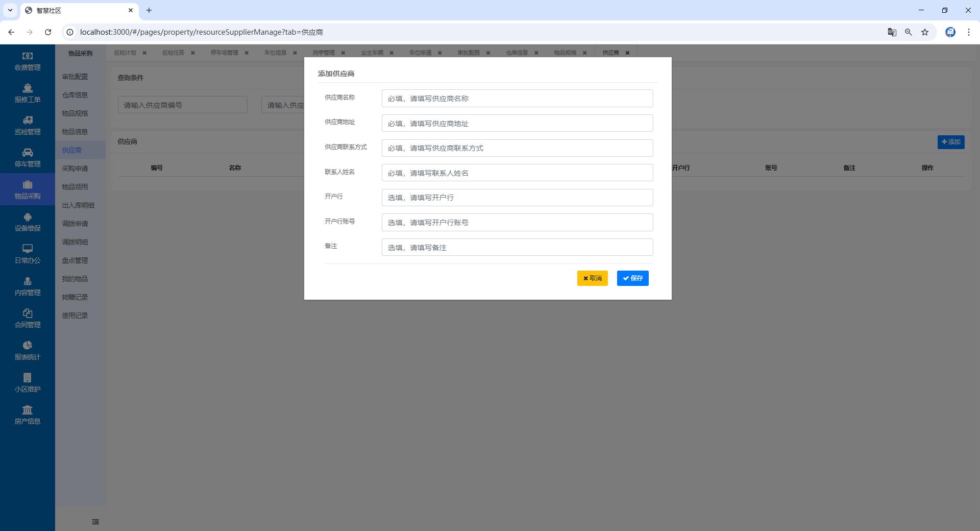Click the 取消 button in dialog
The width and height of the screenshot is (980, 531).
point(592,278)
